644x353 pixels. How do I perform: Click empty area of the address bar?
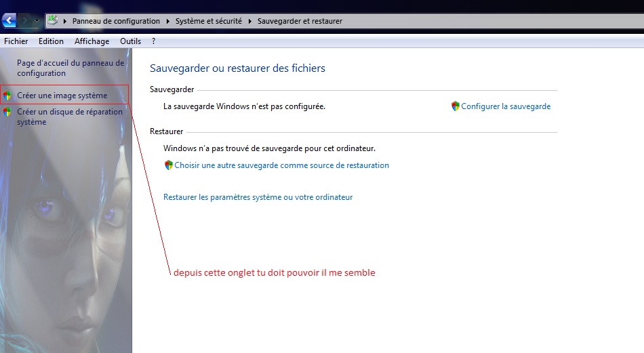tap(488, 21)
